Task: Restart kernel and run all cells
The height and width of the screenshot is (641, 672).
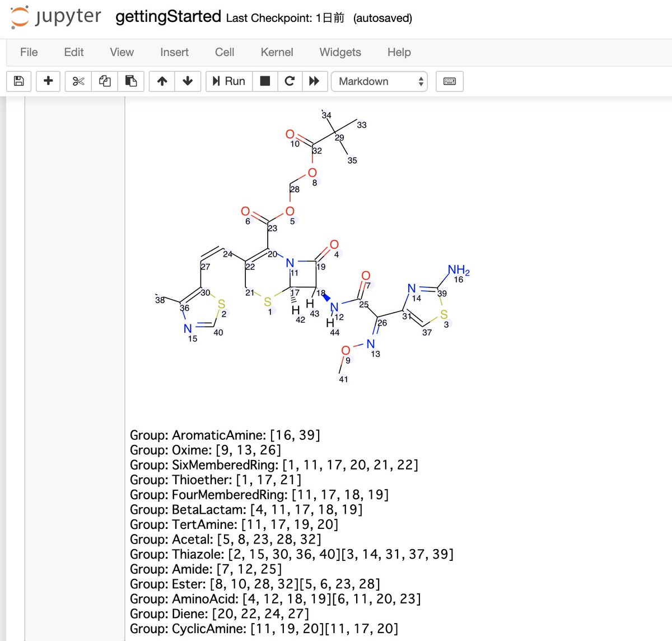Action: pos(315,81)
